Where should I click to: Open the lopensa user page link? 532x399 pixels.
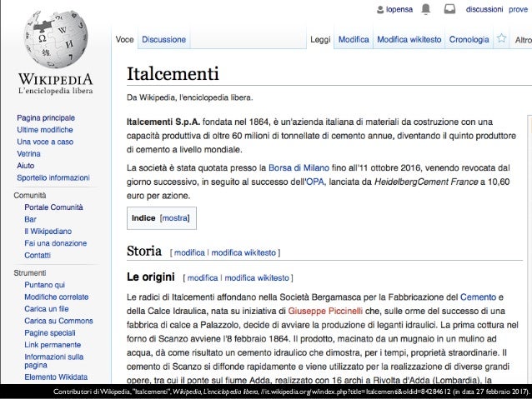[399, 9]
